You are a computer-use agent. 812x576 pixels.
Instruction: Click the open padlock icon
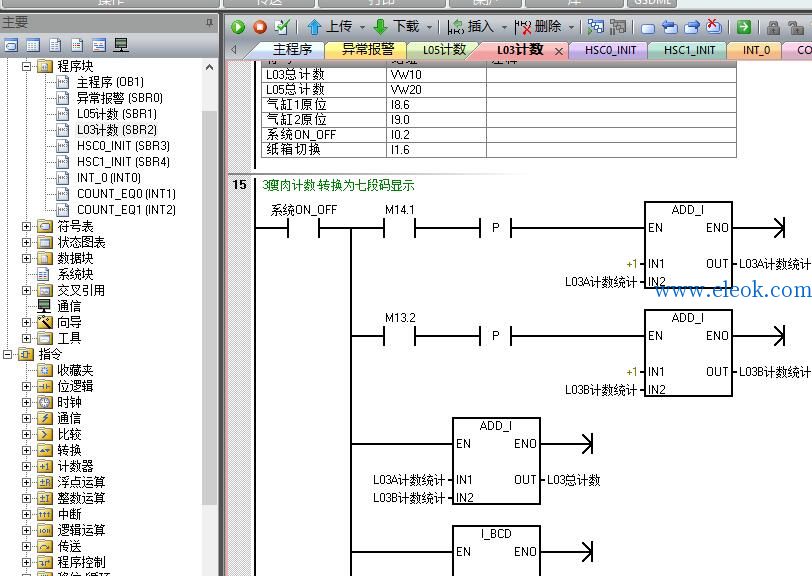click(x=795, y=27)
